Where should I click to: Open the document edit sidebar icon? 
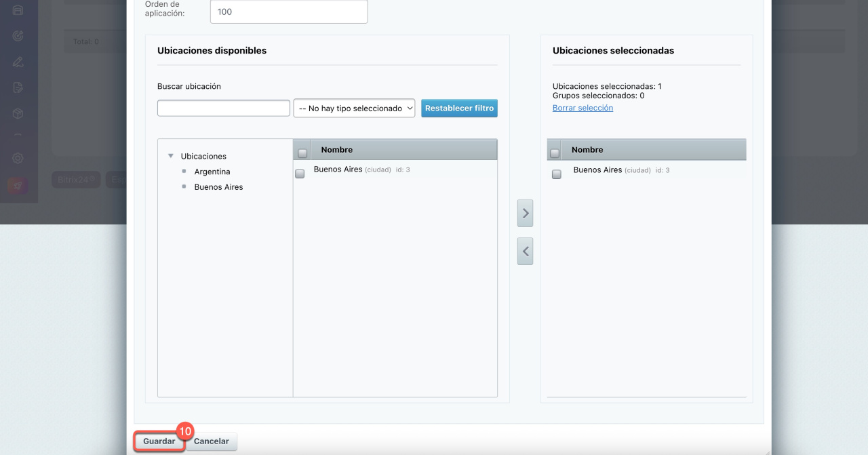(x=18, y=87)
